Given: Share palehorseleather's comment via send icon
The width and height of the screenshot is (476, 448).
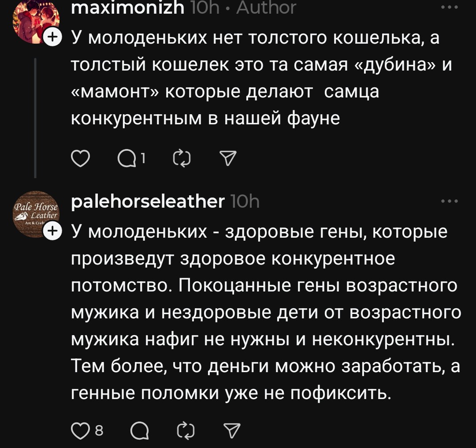Looking at the screenshot, I should pos(232,430).
